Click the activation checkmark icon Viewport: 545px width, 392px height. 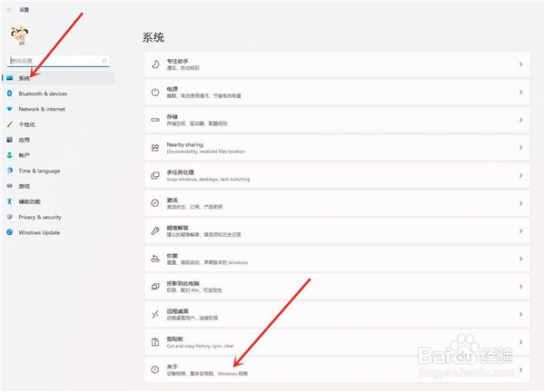155,203
